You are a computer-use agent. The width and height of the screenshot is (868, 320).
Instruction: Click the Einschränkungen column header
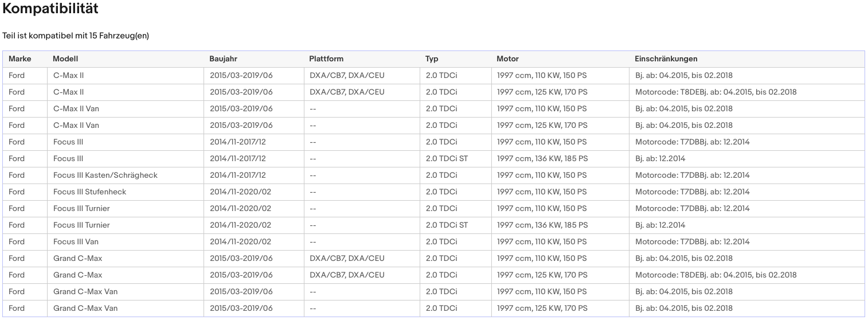pos(666,59)
